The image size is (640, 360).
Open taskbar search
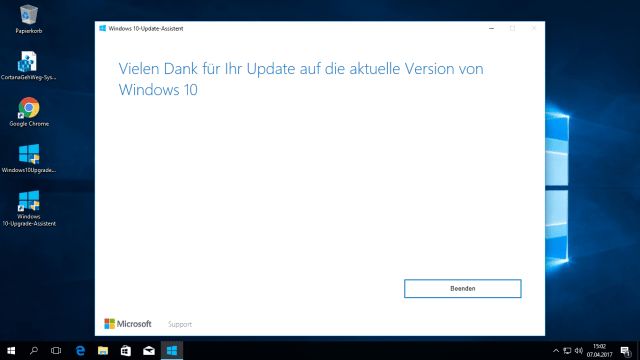coord(34,351)
